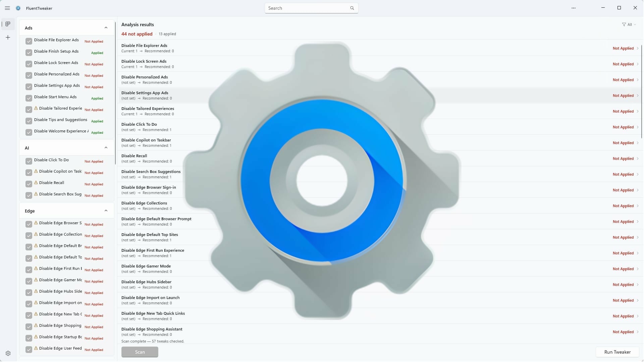This screenshot has height=362, width=644.
Task: Click the warning icon beside Disable Edge Browser Sign-in
Action: 36,223
